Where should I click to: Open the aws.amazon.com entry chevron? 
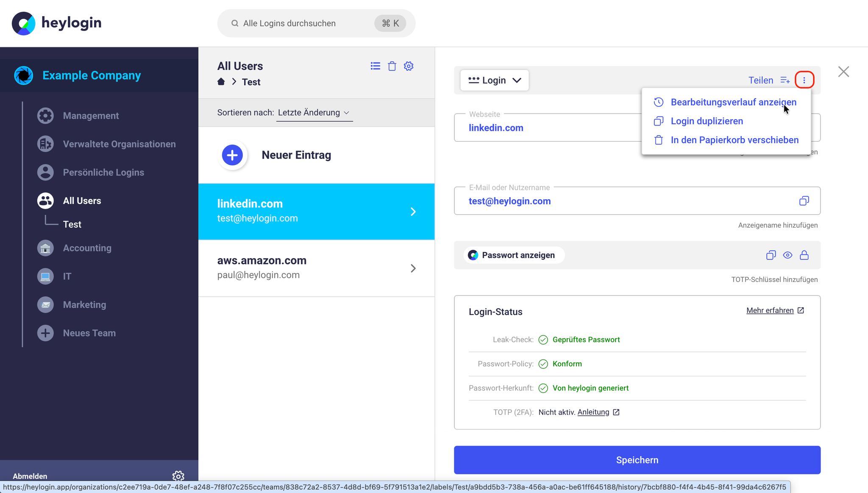point(413,268)
